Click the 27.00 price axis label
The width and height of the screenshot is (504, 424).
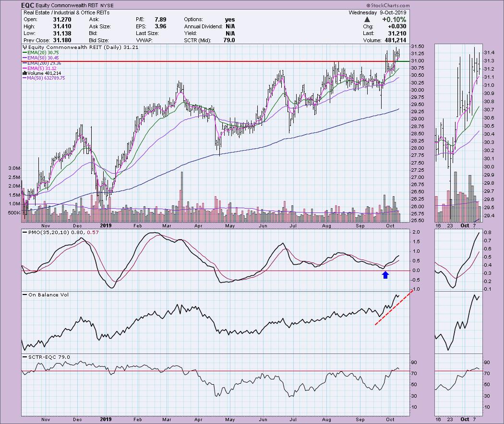pyautogui.click(x=418, y=177)
